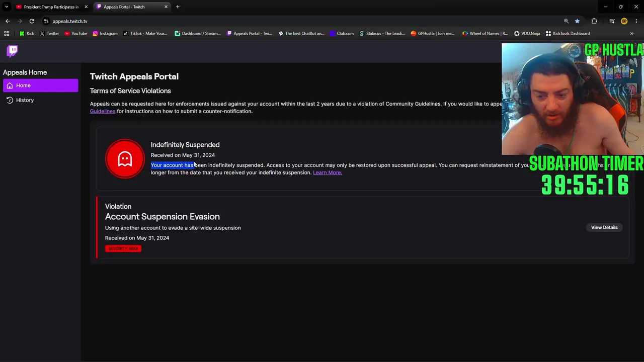This screenshot has height=362, width=644.
Task: Click the red suspended ghost icon
Action: [125, 159]
